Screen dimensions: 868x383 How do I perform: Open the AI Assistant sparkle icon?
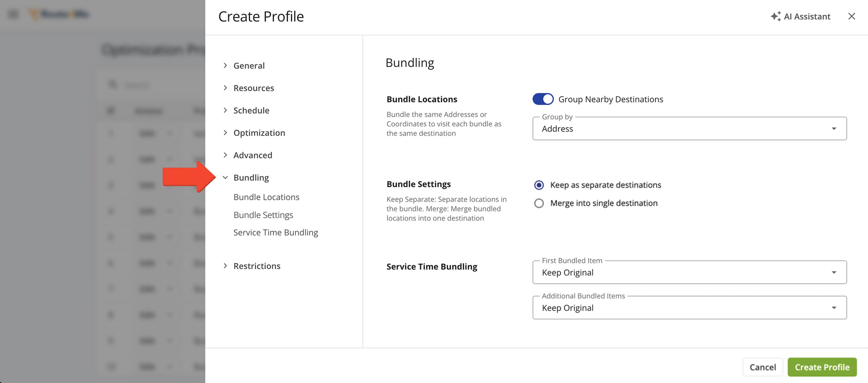pos(776,17)
